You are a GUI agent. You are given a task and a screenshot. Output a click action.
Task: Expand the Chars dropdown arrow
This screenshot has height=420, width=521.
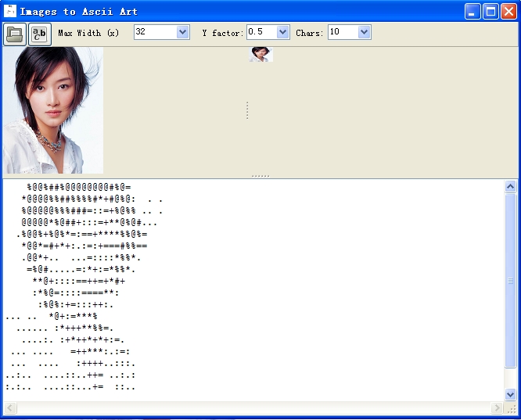365,32
